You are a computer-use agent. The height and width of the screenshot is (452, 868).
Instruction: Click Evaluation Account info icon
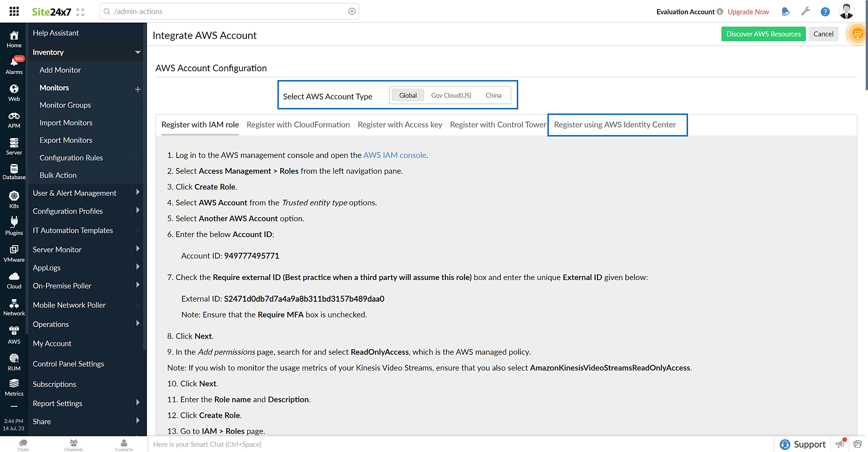click(x=720, y=12)
